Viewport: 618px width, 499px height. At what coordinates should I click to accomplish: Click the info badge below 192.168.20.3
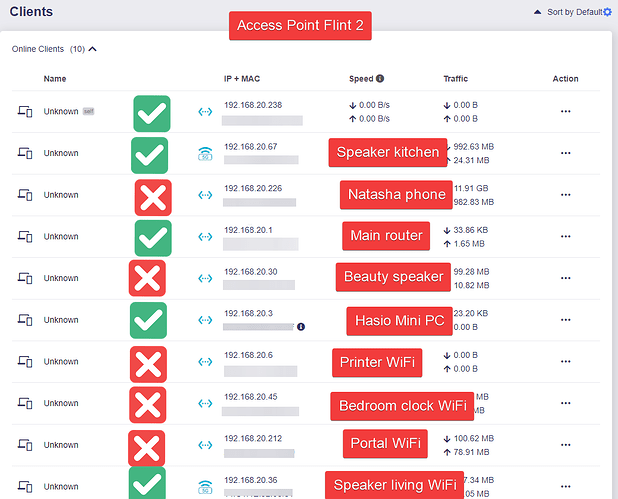pyautogui.click(x=301, y=327)
